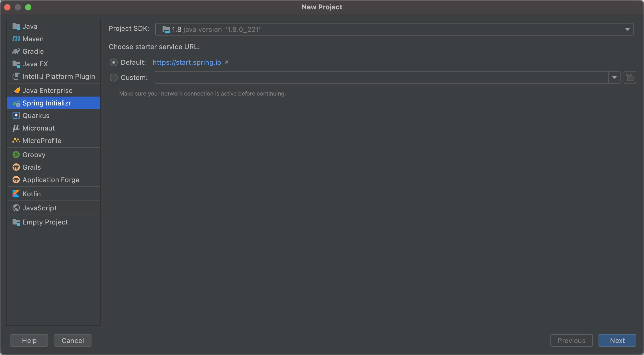Select Spring Initializr entry
644x355 pixels.
pos(54,103)
